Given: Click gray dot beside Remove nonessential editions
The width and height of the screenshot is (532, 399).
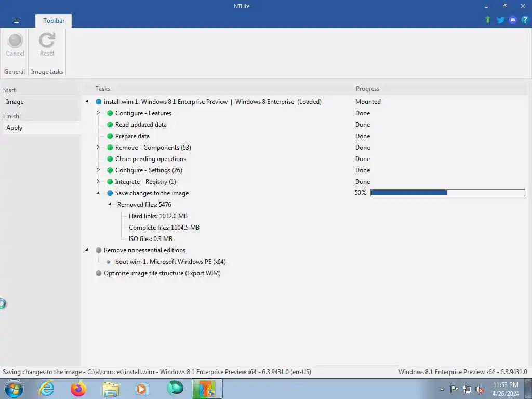Looking at the screenshot, I should 98,250.
